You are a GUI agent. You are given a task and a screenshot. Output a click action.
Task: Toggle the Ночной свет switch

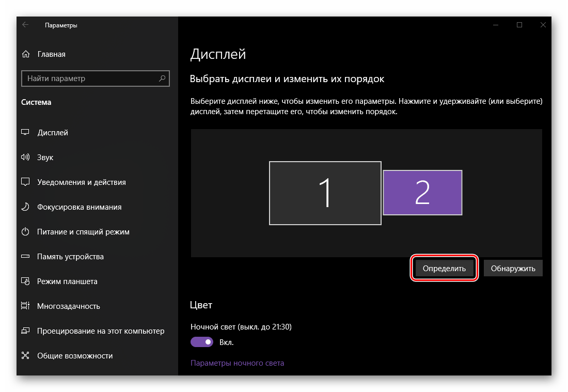point(202,342)
